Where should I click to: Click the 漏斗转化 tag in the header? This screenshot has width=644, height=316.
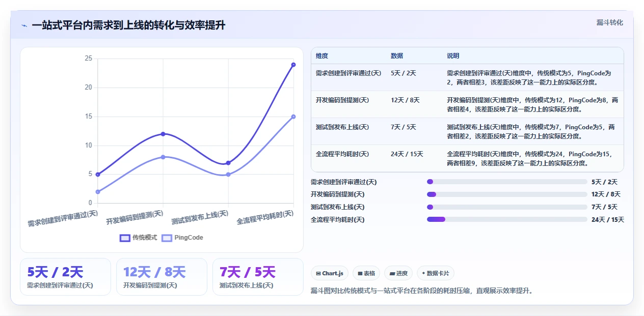pyautogui.click(x=609, y=22)
